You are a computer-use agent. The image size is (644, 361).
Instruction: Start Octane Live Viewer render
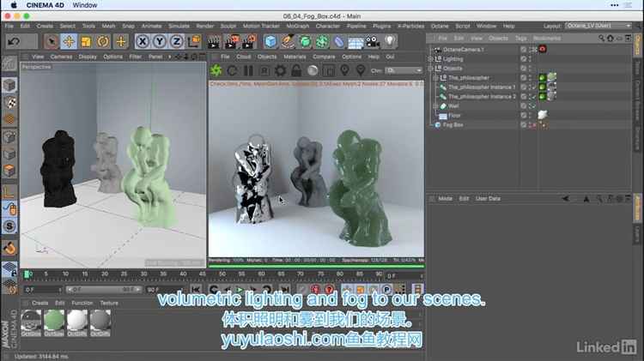216,70
